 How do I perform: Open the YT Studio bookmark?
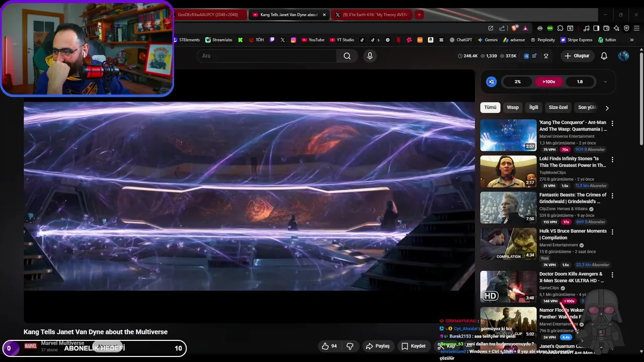tap(342, 40)
